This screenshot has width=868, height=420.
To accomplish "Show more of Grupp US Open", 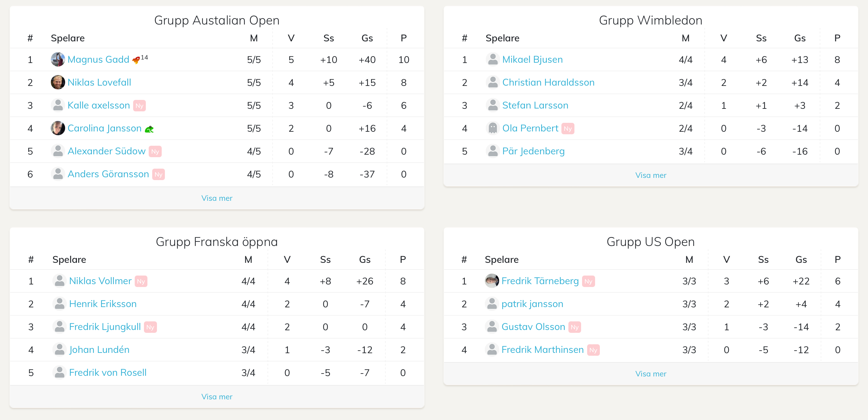I will pyautogui.click(x=650, y=374).
